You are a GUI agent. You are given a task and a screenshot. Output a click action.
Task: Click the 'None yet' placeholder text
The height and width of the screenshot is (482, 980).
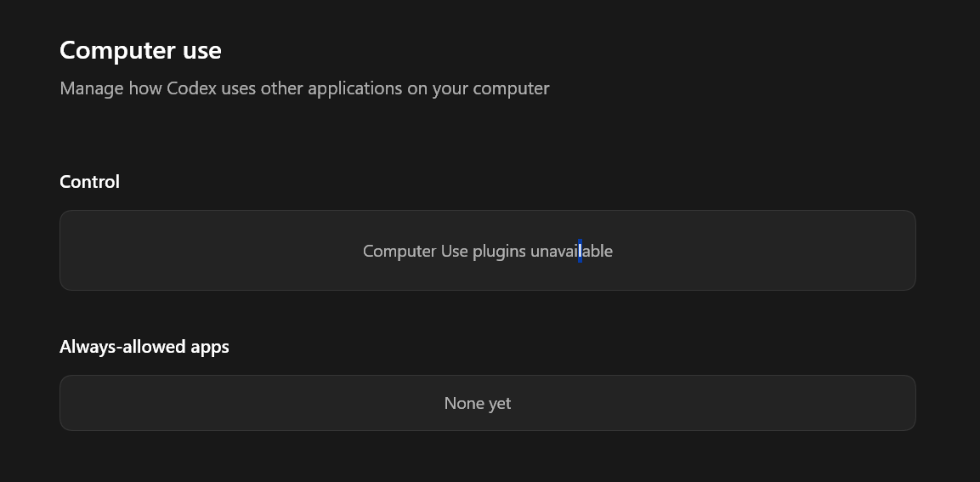[x=478, y=403]
